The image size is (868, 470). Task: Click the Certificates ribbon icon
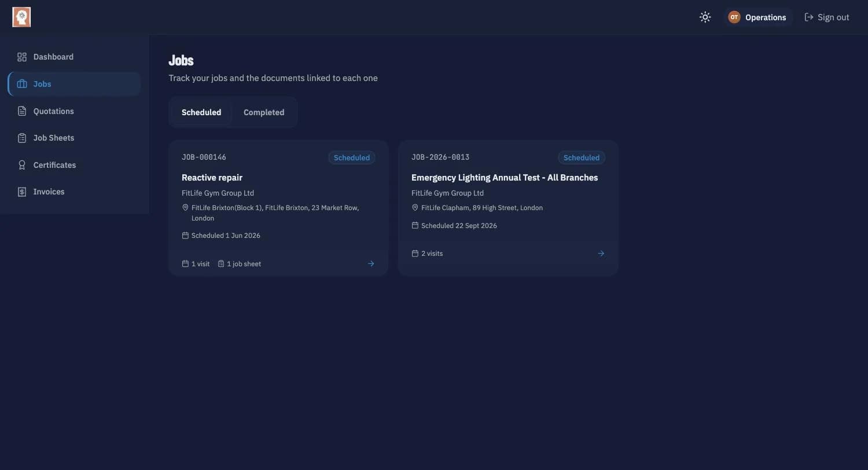tap(22, 165)
